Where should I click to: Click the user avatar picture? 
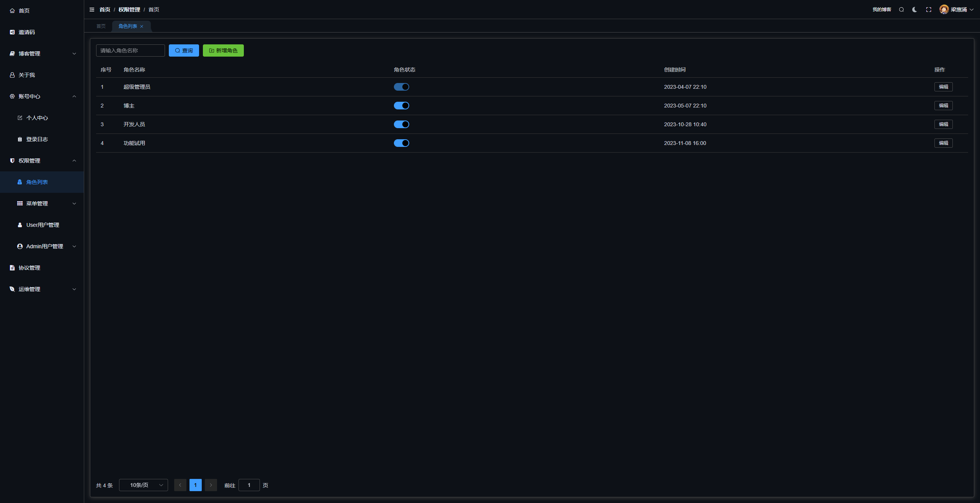coord(944,10)
